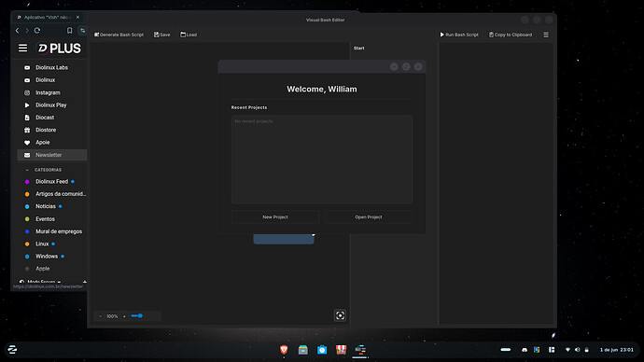Save the current bash project
The height and width of the screenshot is (362, 644).
click(161, 35)
